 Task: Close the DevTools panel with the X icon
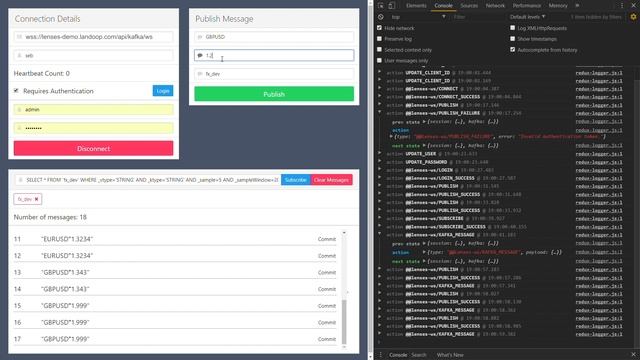(633, 6)
